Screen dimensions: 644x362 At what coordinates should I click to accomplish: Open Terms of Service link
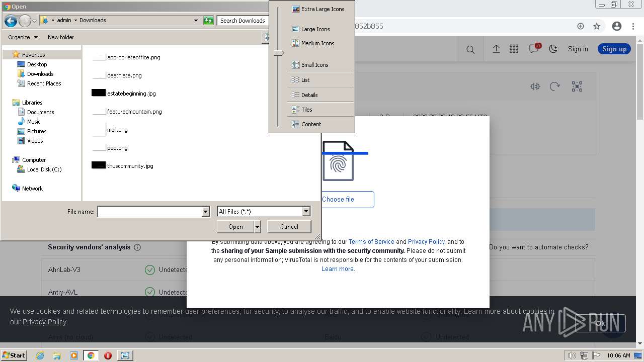(371, 242)
